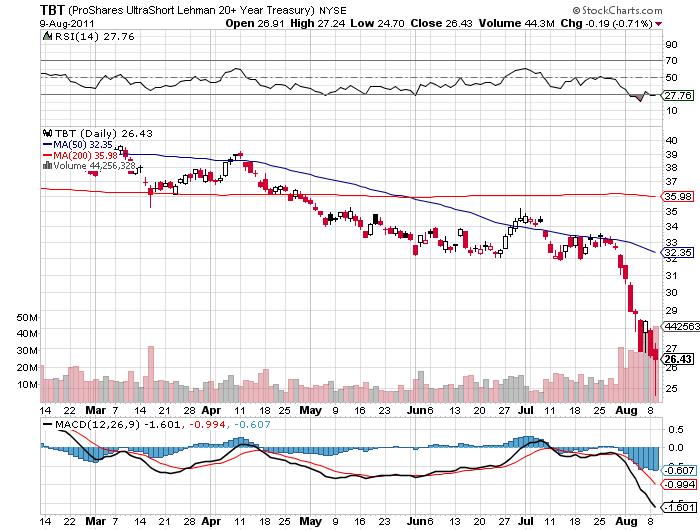Click the blue -0.607 value in MACD legend
This screenshot has width=700, height=530.
click(x=252, y=425)
